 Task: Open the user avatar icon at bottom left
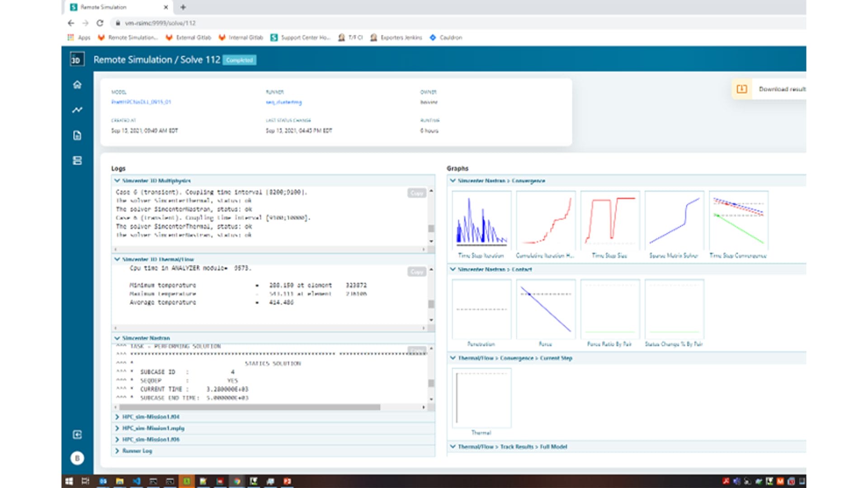77,458
